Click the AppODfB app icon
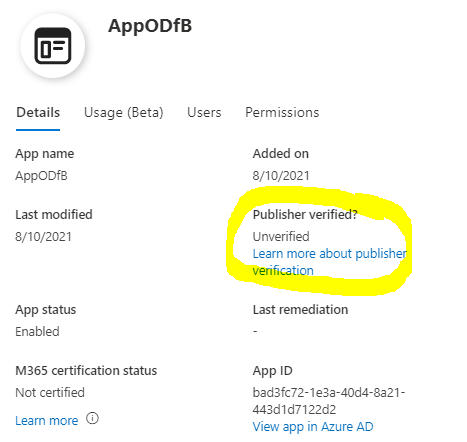The image size is (467, 442). (x=53, y=46)
